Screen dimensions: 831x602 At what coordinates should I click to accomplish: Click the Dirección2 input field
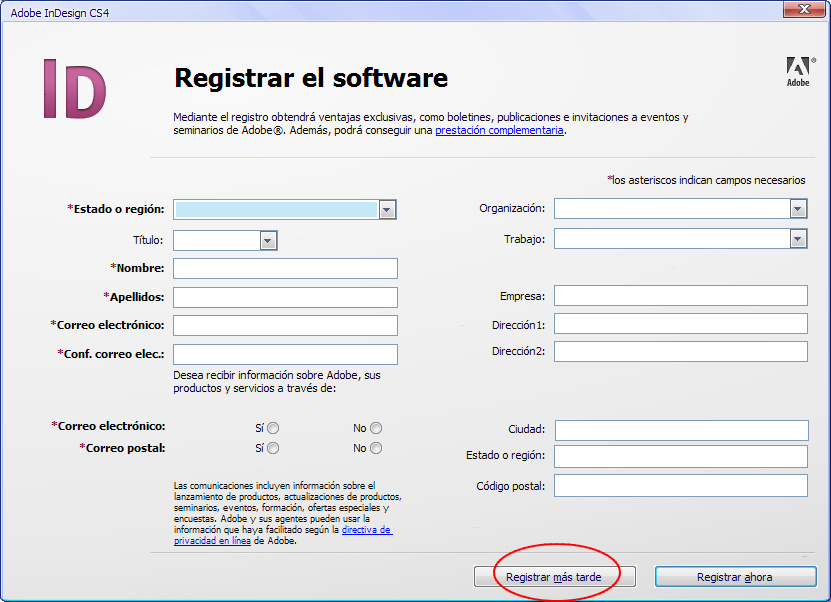point(681,351)
